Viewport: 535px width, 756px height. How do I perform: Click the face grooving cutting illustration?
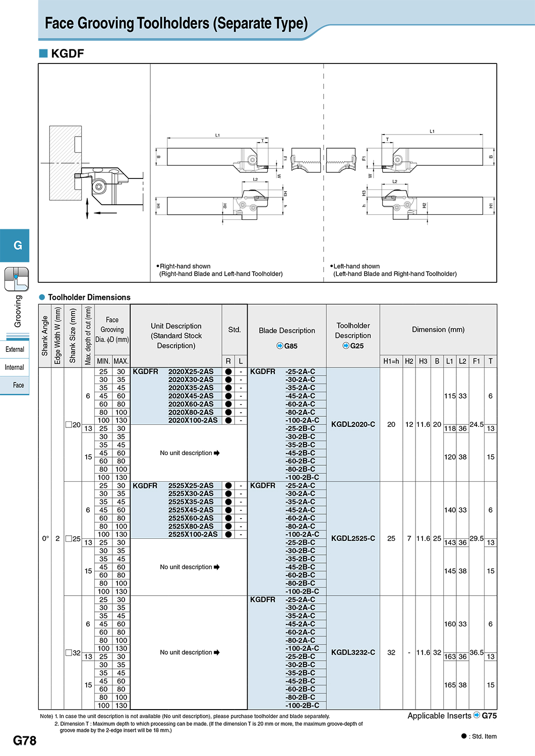click(x=96, y=172)
